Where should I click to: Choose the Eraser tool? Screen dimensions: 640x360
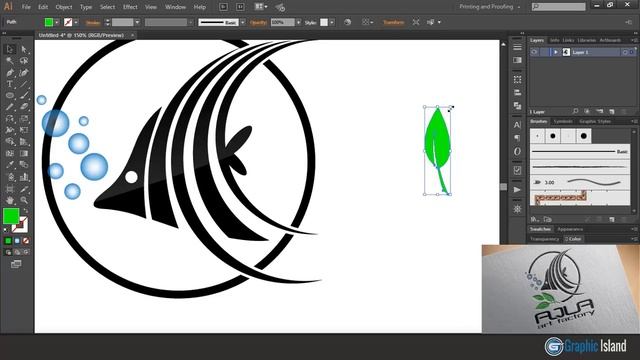[x=24, y=107]
